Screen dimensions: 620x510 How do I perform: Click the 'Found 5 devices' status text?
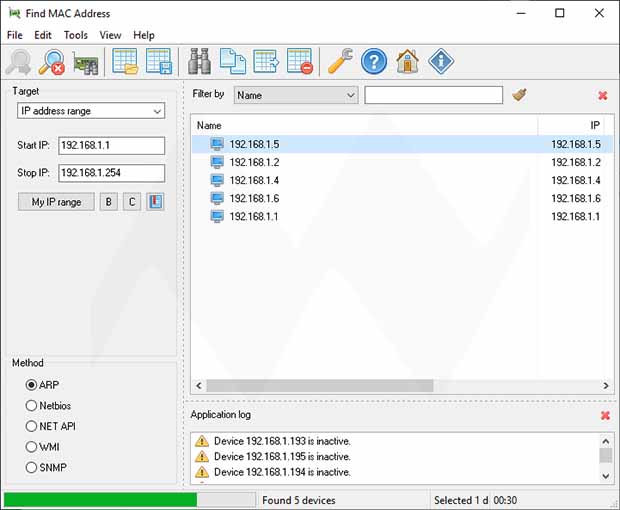click(x=299, y=500)
